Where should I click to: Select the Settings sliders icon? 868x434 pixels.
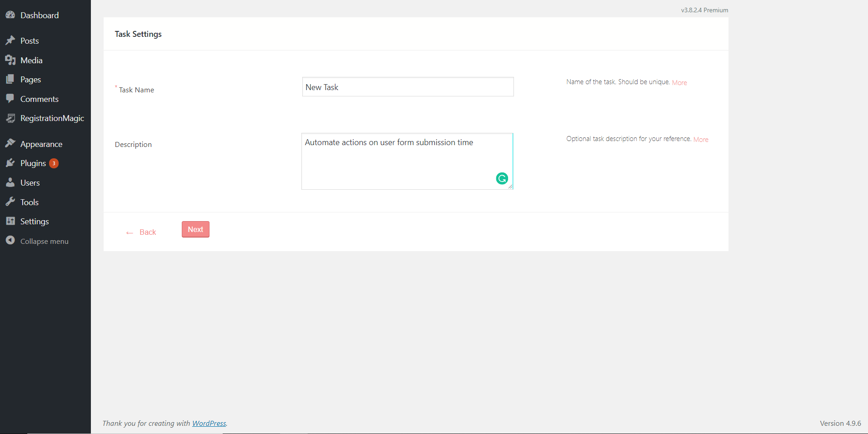pyautogui.click(x=11, y=221)
